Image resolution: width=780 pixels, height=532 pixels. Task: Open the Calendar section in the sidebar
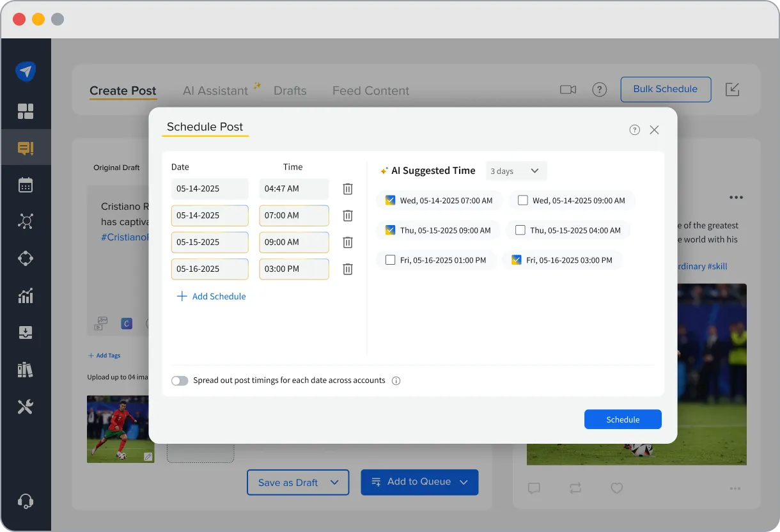(26, 185)
